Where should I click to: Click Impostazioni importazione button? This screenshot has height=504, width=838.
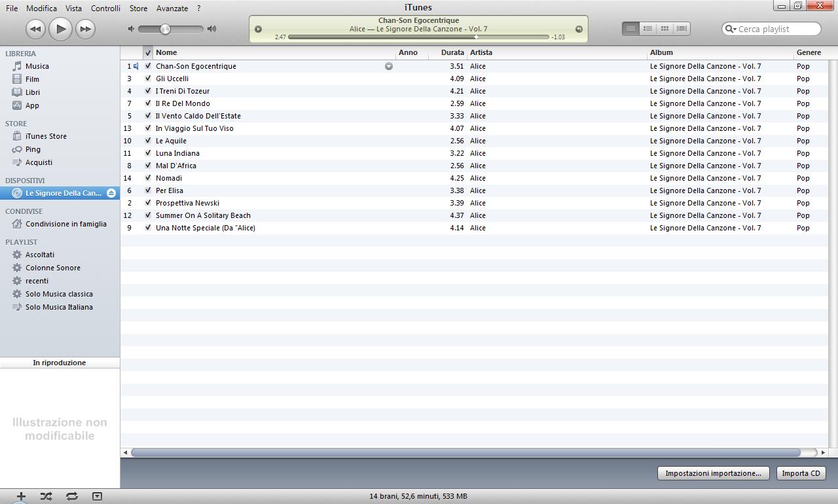coord(713,473)
